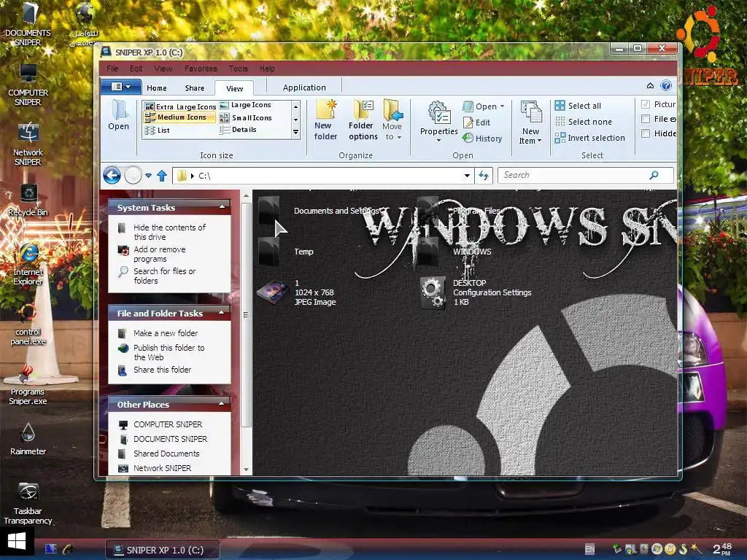Click the EN language indicator in tray
Screen dimensions: 747x560
coord(589,550)
